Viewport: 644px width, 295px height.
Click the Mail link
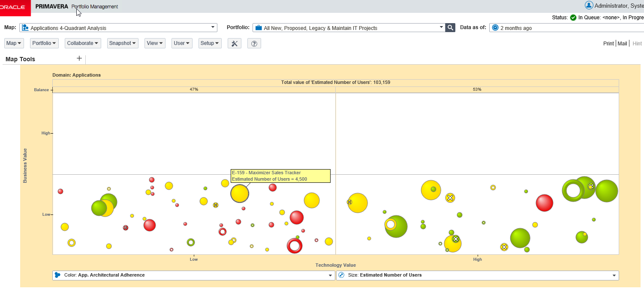(x=622, y=43)
